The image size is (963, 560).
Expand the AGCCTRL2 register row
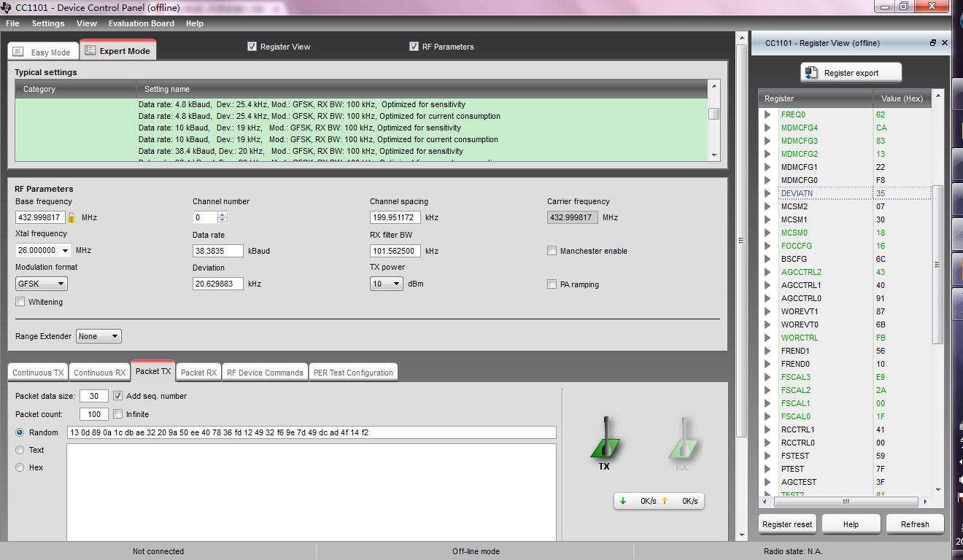click(767, 272)
